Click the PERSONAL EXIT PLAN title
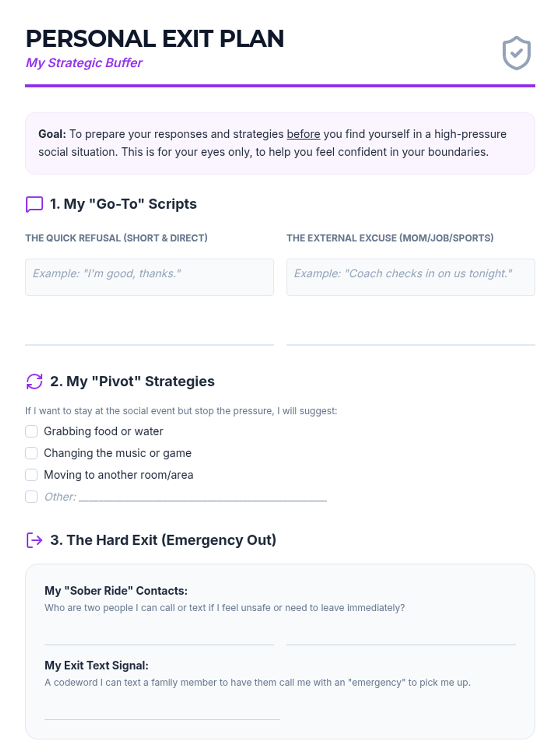 click(x=155, y=39)
